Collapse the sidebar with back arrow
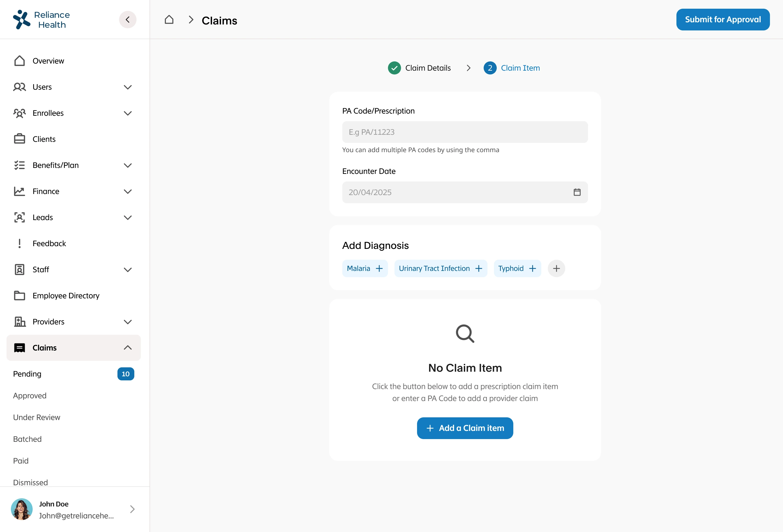This screenshot has width=783, height=532. pos(127,20)
